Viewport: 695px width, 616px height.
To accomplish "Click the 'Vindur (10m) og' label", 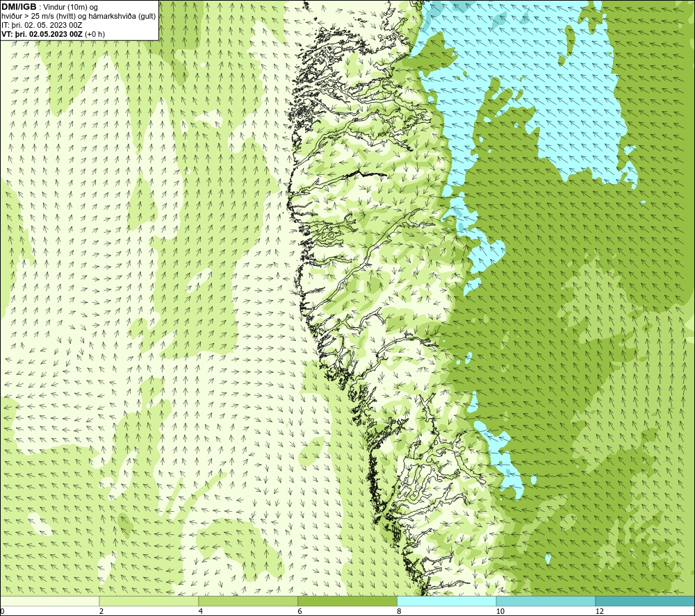I will tap(71, 7).
